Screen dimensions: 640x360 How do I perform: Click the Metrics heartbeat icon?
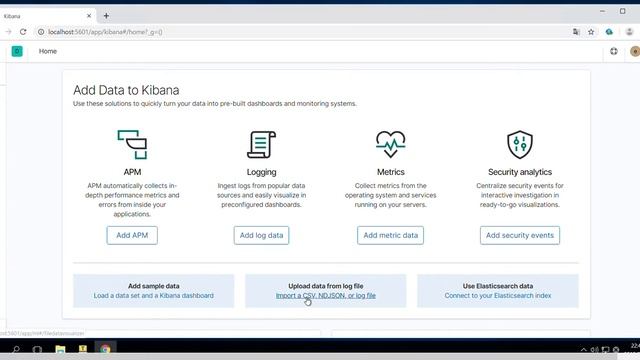pos(391,144)
